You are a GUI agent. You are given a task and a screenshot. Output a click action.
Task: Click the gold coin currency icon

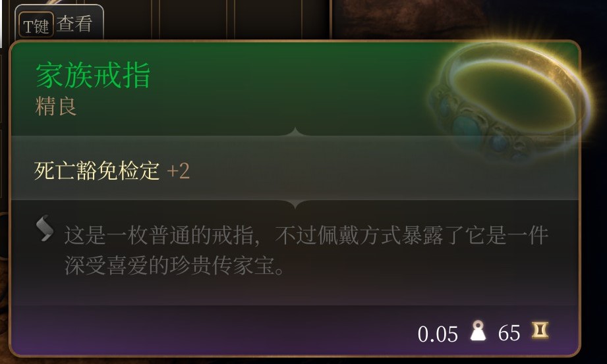click(540, 330)
